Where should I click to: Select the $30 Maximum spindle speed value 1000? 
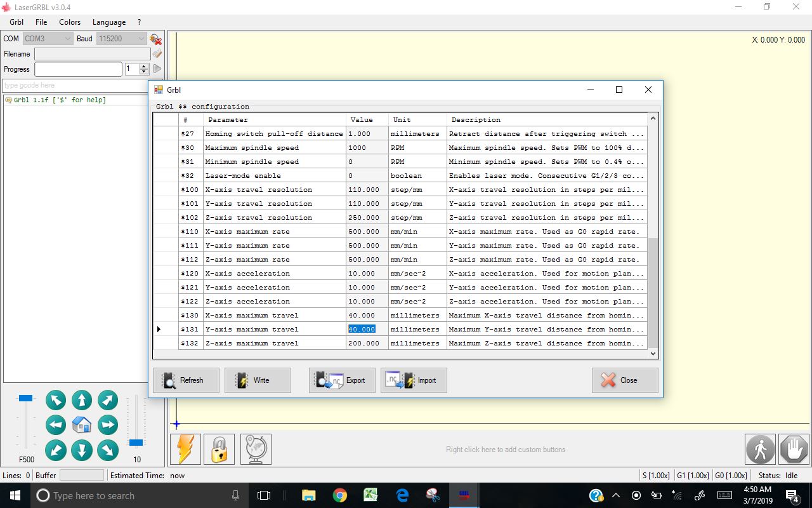[367, 147]
